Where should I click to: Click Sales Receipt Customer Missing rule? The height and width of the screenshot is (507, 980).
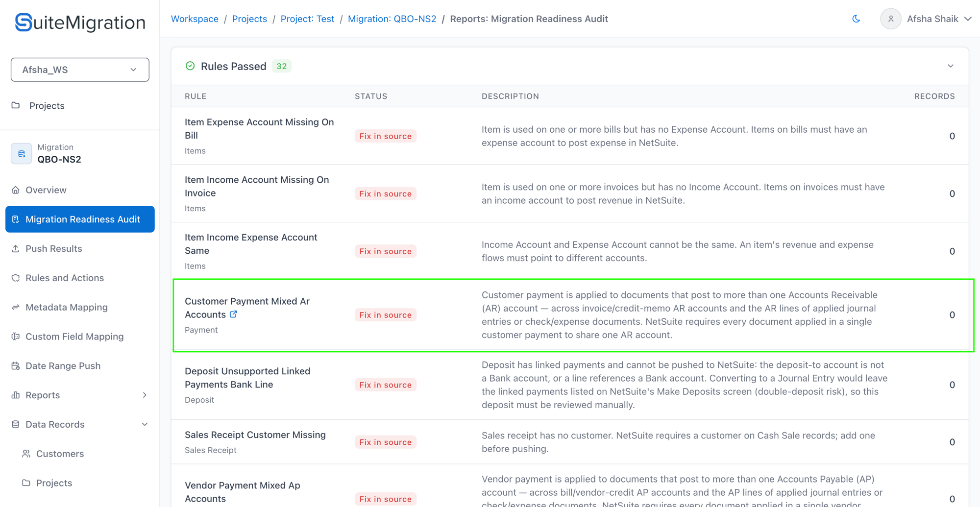pos(255,435)
